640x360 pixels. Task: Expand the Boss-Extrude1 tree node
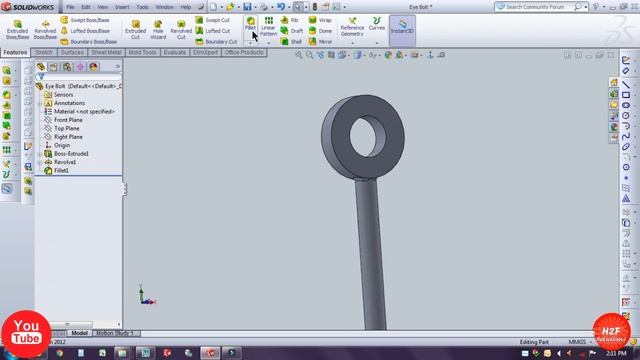[40, 154]
